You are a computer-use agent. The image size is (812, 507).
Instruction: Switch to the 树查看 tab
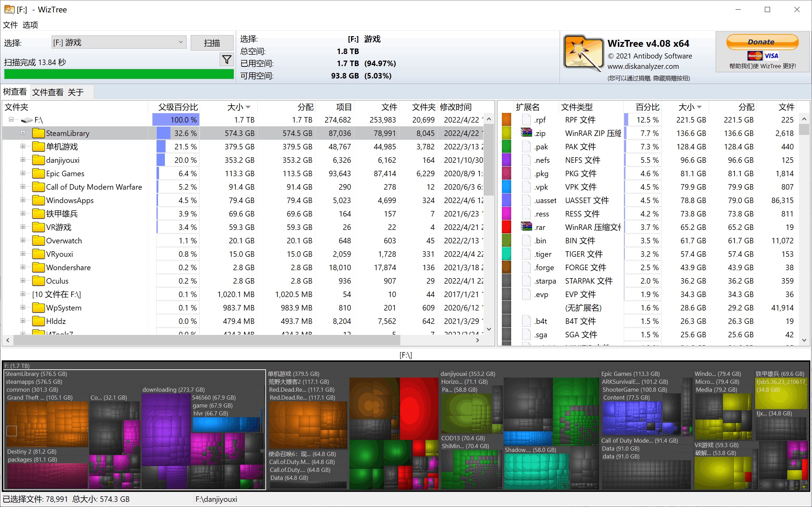coord(15,92)
